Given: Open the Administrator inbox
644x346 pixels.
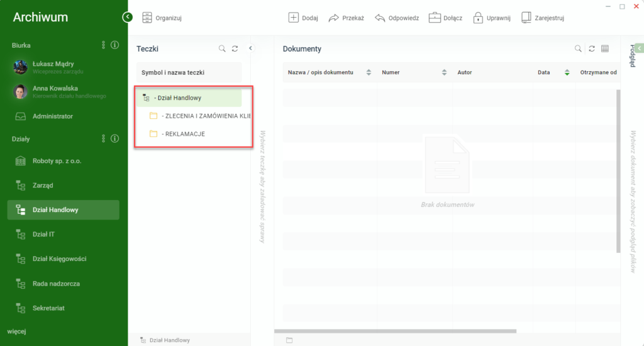Looking at the screenshot, I should pos(64,116).
